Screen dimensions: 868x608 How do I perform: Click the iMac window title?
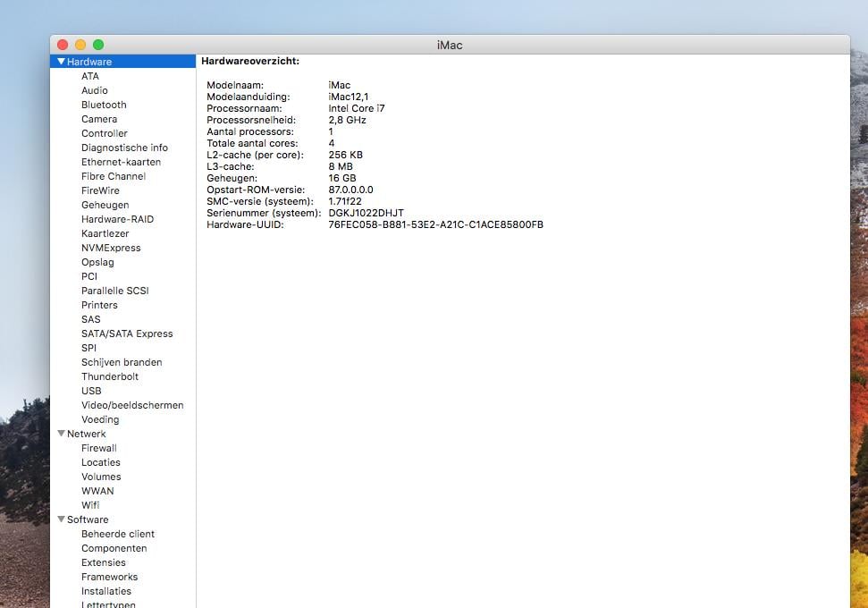pyautogui.click(x=450, y=46)
